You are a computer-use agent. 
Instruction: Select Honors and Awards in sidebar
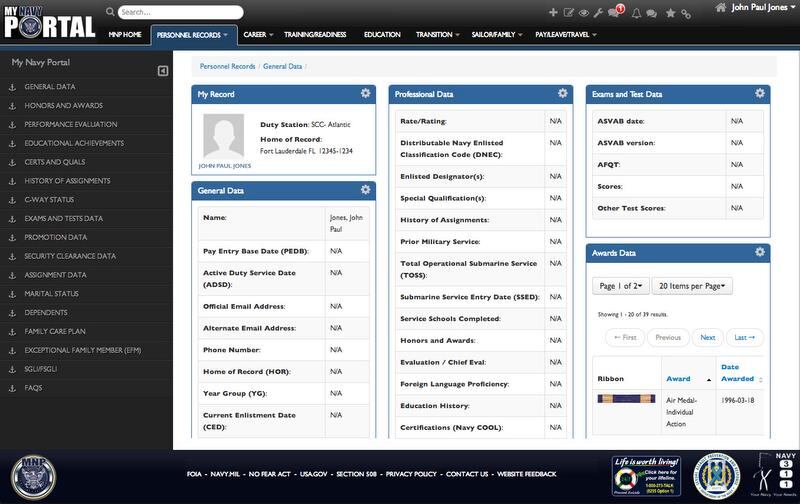(63, 106)
